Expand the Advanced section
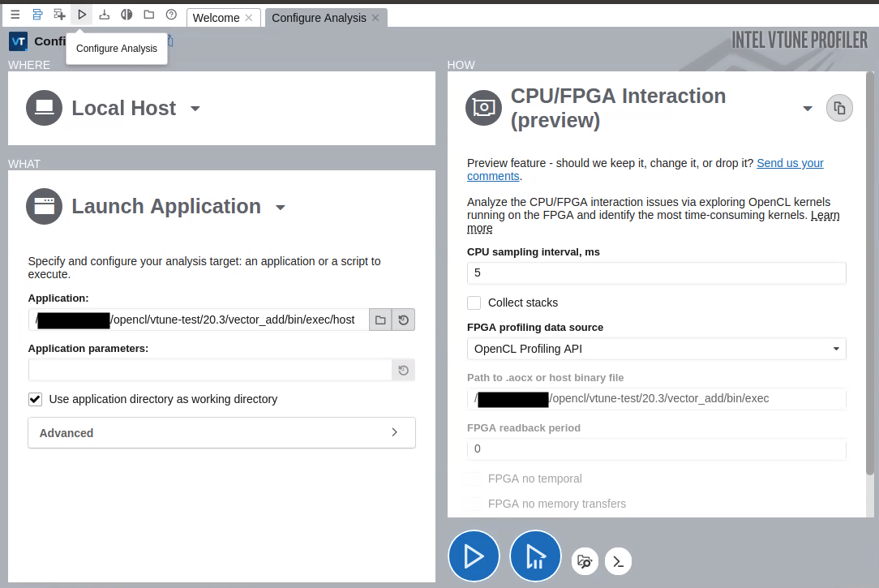Screen dimensions: 879x588 coord(222,433)
